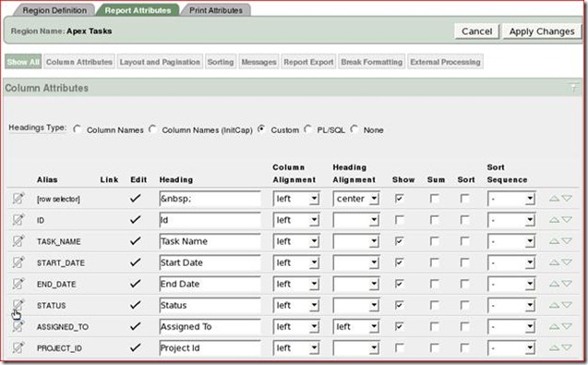Uncheck Show for TASK_NAME column
The image size is (588, 365).
pos(400,240)
